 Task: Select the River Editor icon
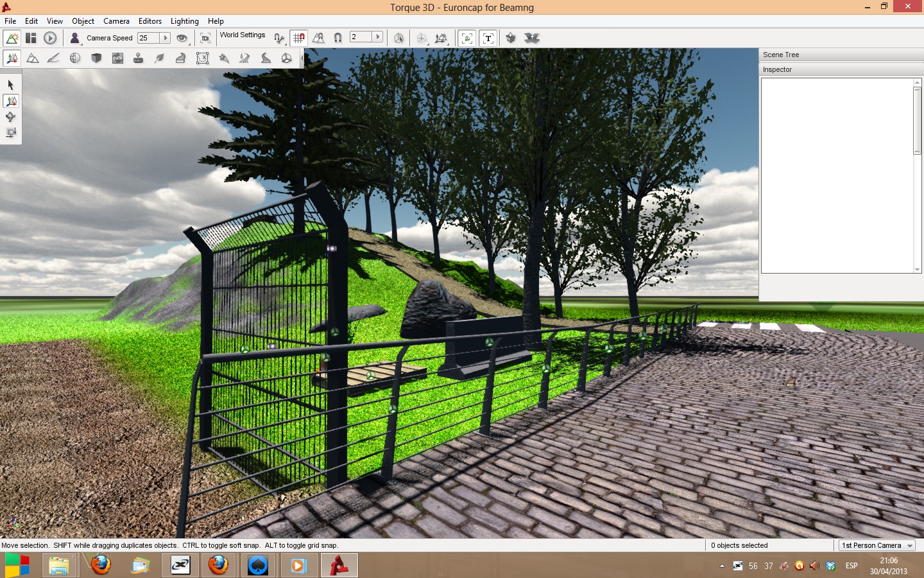[x=244, y=58]
